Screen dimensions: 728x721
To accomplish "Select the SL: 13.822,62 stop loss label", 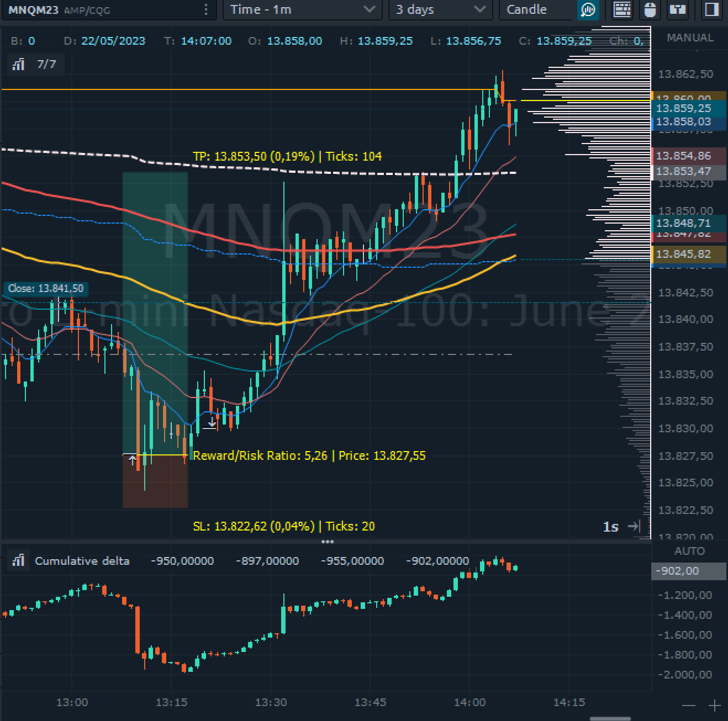I will pyautogui.click(x=284, y=526).
